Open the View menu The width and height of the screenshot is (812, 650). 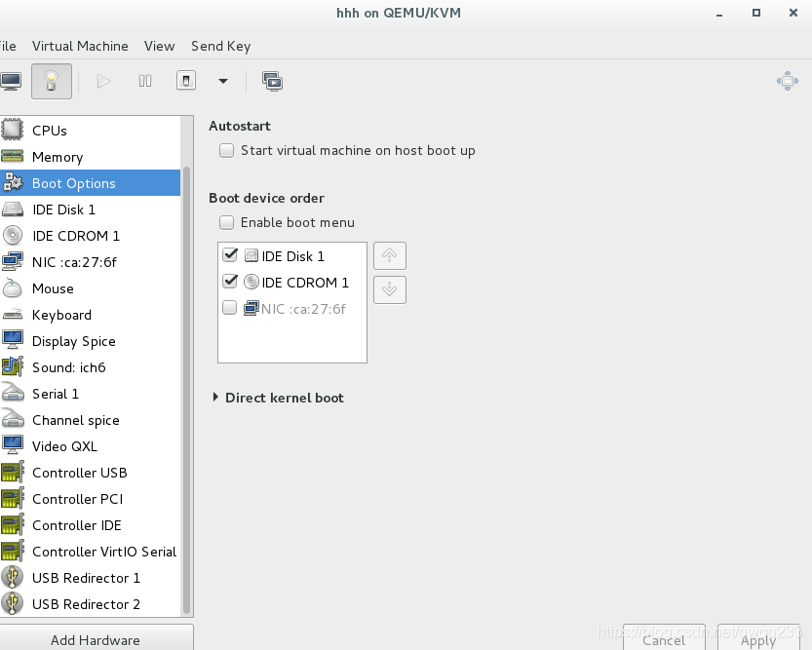[x=159, y=46]
